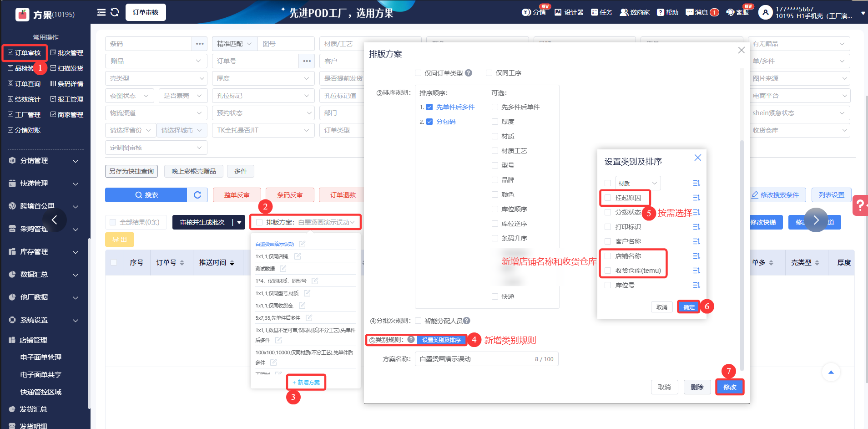Open 任务 tasks in the top bar

(601, 12)
